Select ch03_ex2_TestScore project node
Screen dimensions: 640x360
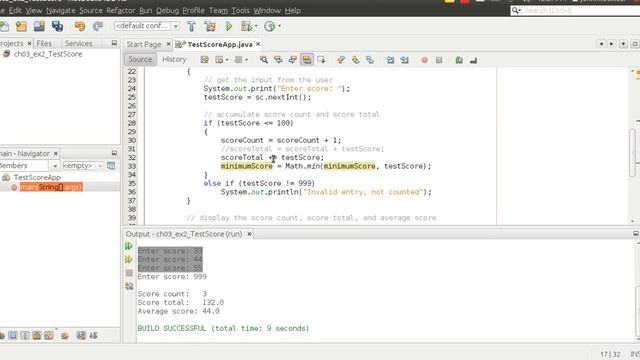[x=48, y=54]
